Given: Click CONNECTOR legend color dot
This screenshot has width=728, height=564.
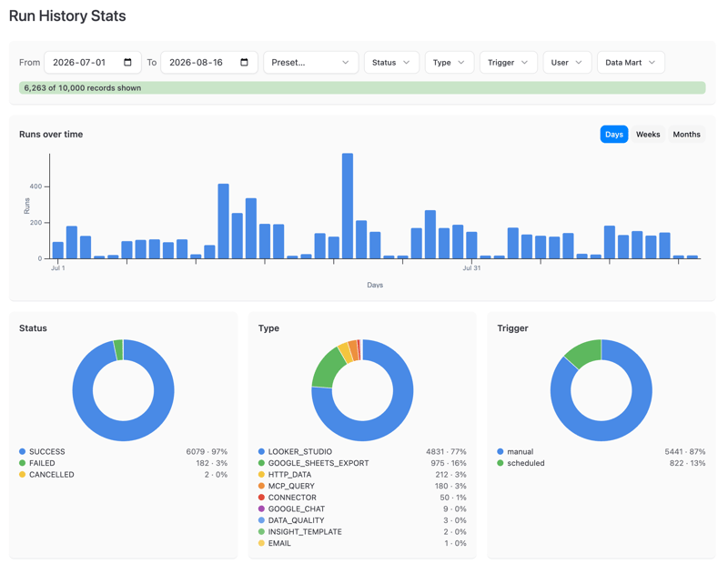Looking at the screenshot, I should click(x=261, y=498).
